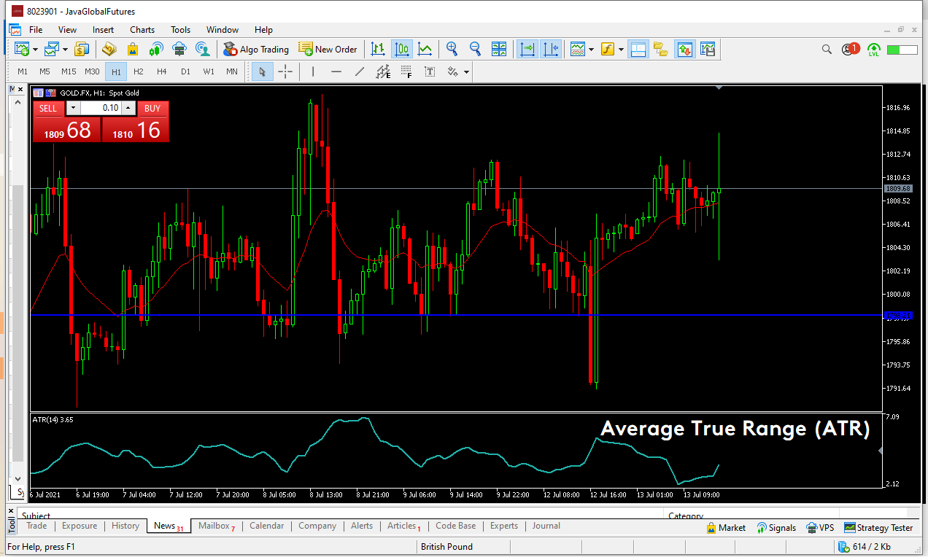Image resolution: width=928 pixels, height=560 pixels.
Task: Open the volume dropdown left of 0.10
Action: [73, 108]
